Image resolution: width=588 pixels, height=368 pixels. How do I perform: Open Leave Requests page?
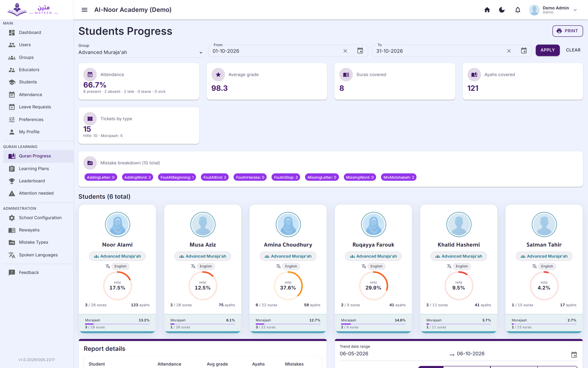click(37, 107)
